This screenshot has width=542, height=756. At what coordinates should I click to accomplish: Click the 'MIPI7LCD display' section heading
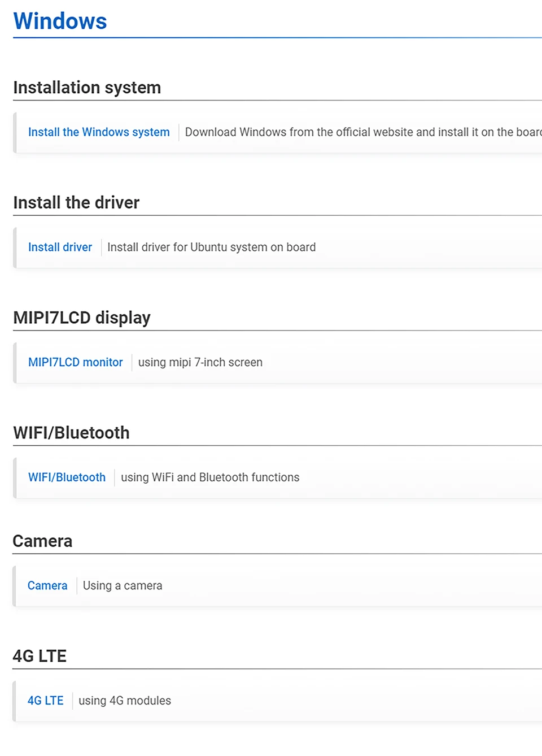[x=82, y=318]
